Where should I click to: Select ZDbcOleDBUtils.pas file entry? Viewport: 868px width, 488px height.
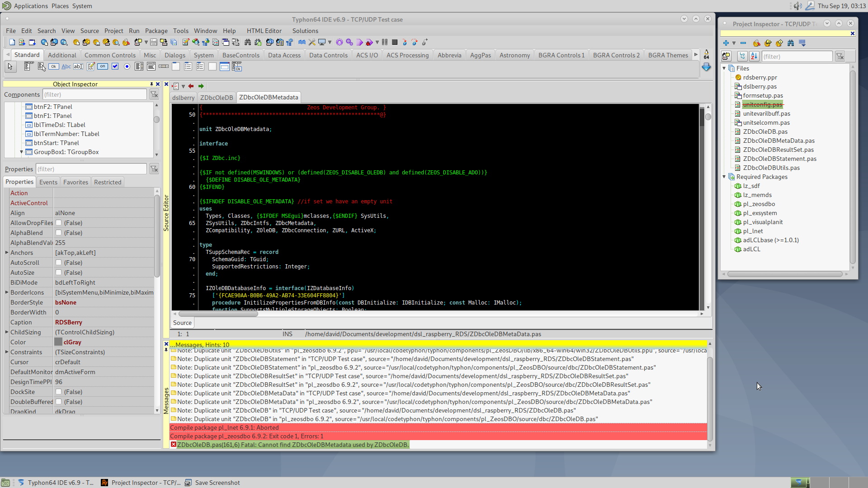point(771,168)
